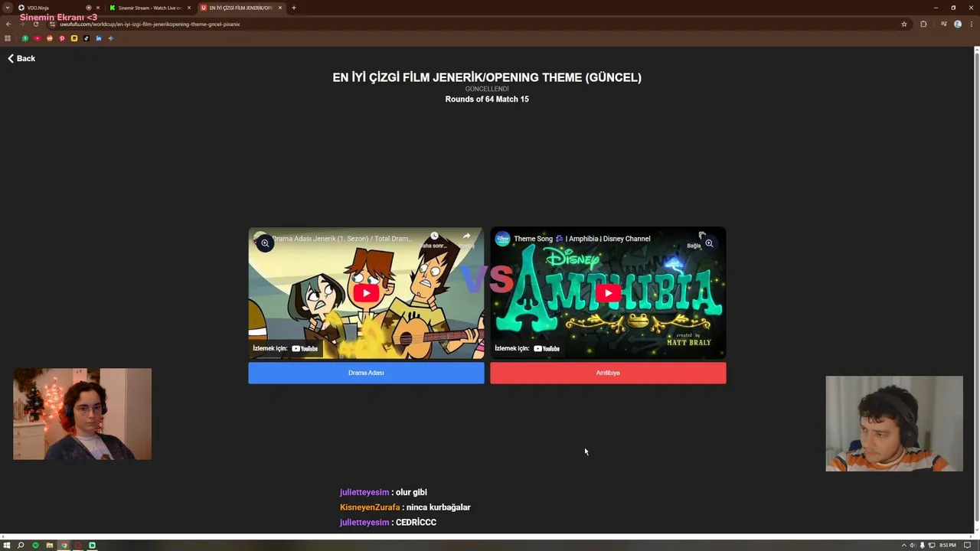Click Share arrow on Total Drama video
The image size is (980, 551).
(466, 236)
